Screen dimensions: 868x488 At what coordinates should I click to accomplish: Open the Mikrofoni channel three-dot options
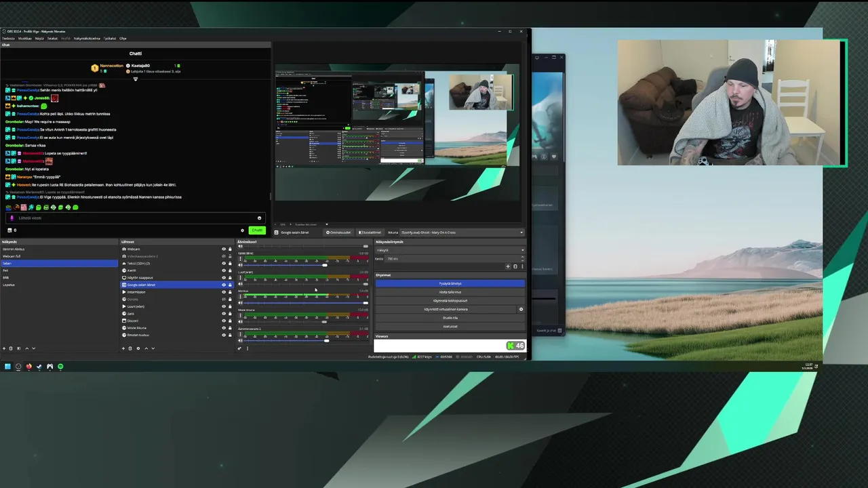pyautogui.click(x=240, y=297)
